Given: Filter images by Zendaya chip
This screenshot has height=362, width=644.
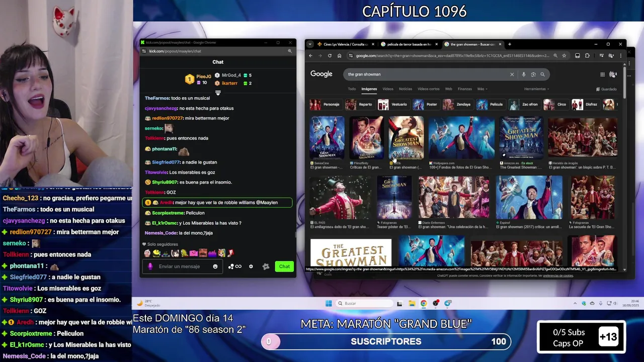Looking at the screenshot, I should [457, 105].
